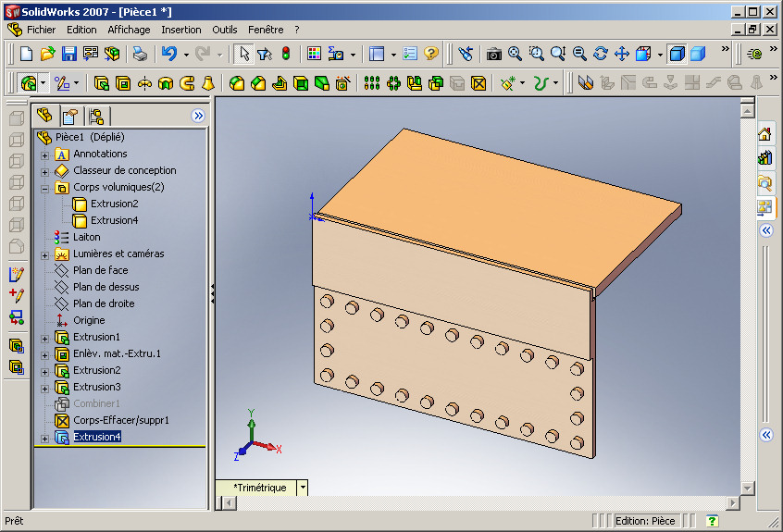This screenshot has height=532, width=783.
Task: Click the horizontal scrollbar right arrow
Action: point(733,502)
